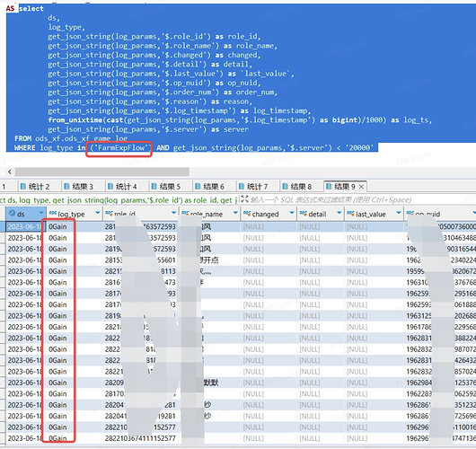Expand the role_name column dropdown arrow
The image size is (476, 449).
[235, 213]
